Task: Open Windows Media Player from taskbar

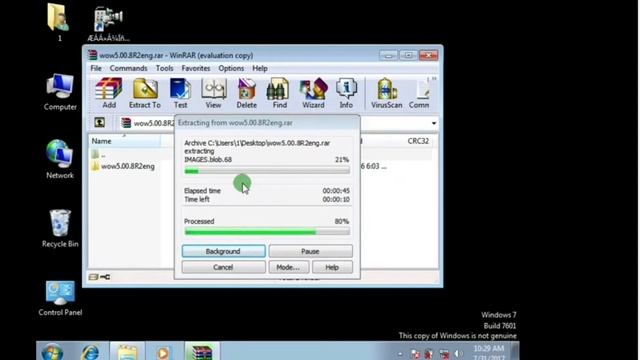Action: (x=163, y=353)
